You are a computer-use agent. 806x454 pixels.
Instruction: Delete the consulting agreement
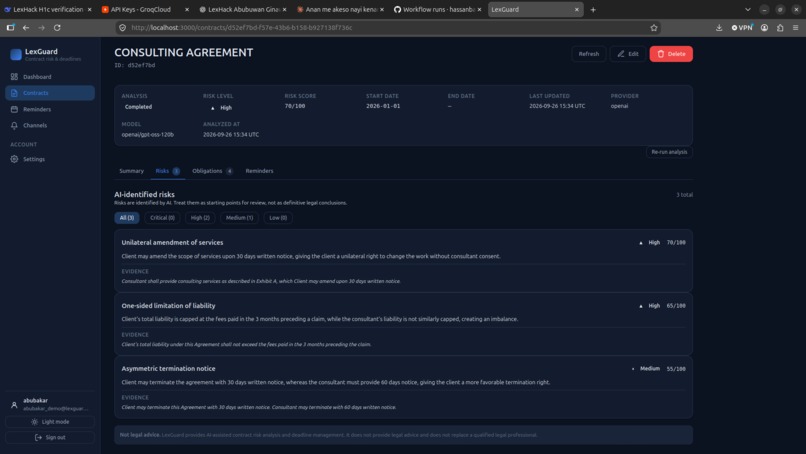(x=671, y=54)
